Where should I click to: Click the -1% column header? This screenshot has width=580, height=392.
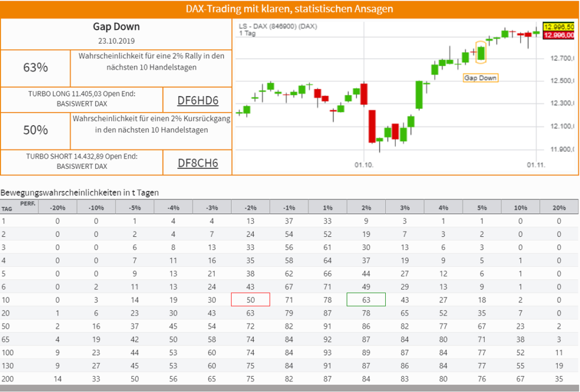(x=289, y=208)
